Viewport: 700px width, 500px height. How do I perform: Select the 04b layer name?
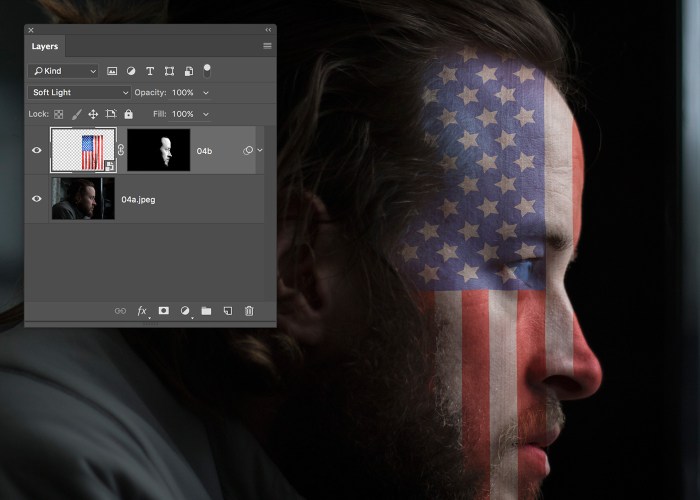tap(204, 151)
